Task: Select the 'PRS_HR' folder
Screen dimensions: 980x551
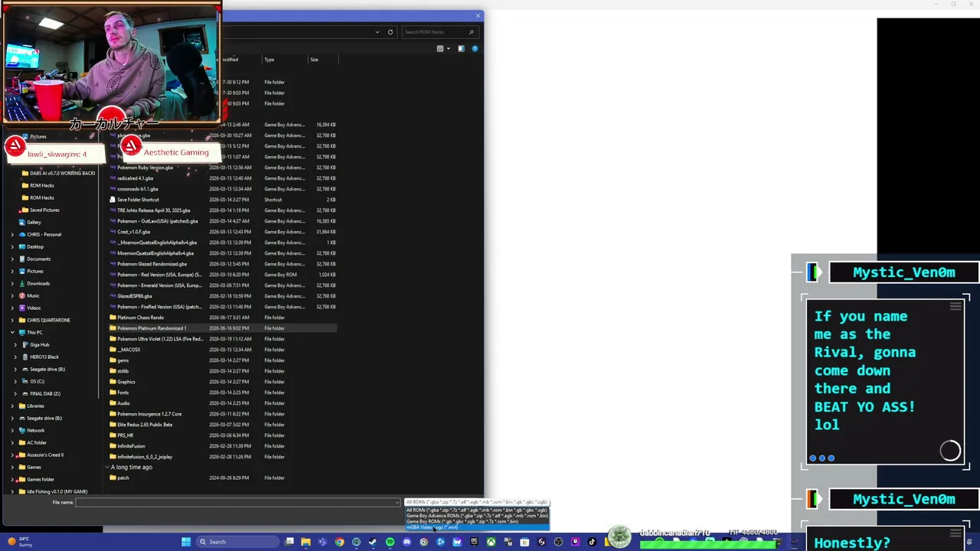Action: (125, 435)
